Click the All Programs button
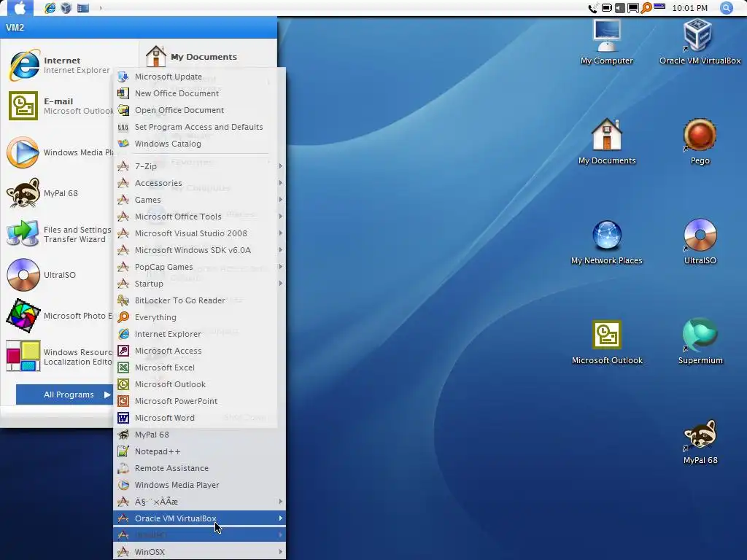The image size is (747, 560). 64,394
